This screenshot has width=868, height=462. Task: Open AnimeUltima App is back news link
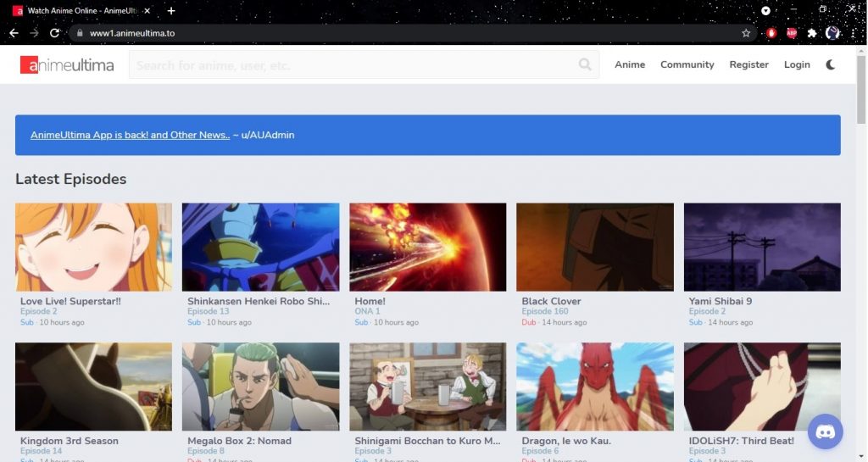click(x=130, y=135)
